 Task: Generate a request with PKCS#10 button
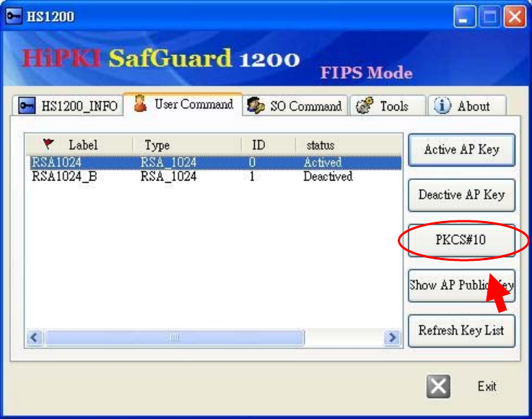tap(461, 240)
